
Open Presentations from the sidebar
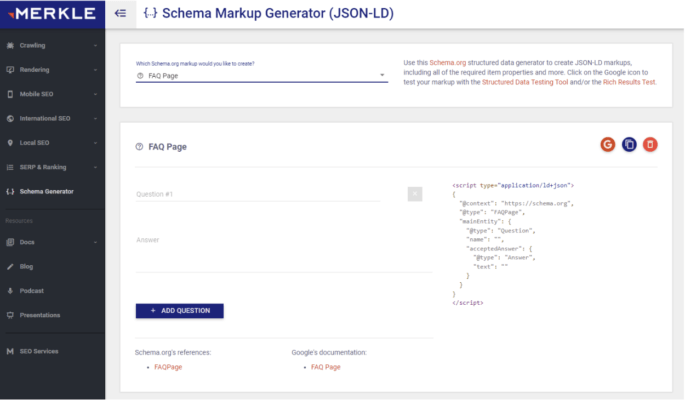pos(40,315)
